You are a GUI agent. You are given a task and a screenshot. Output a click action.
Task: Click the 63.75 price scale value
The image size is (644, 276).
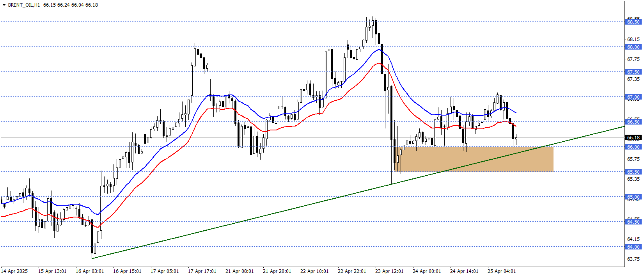[x=633, y=259]
